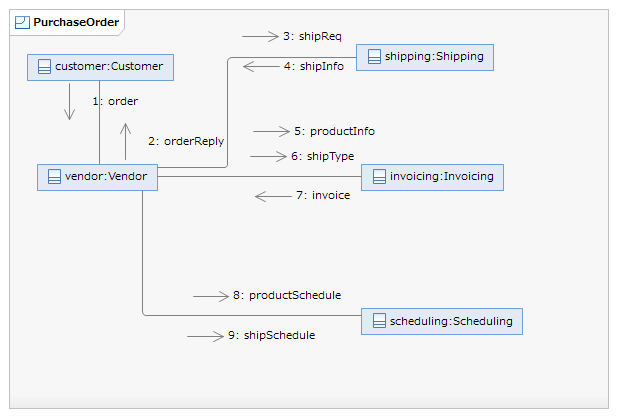621x420 pixels.
Task: Click the arrow beside 4: shipInfo
Action: (x=262, y=67)
